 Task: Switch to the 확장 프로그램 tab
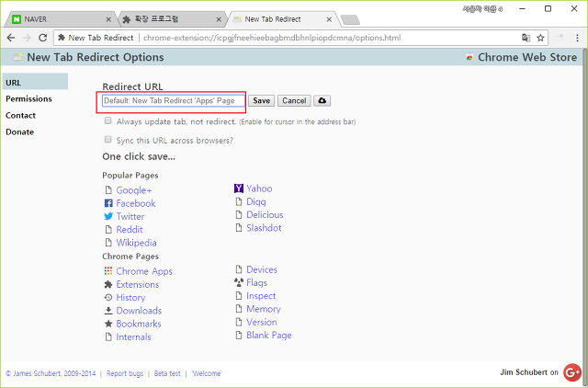click(172, 19)
